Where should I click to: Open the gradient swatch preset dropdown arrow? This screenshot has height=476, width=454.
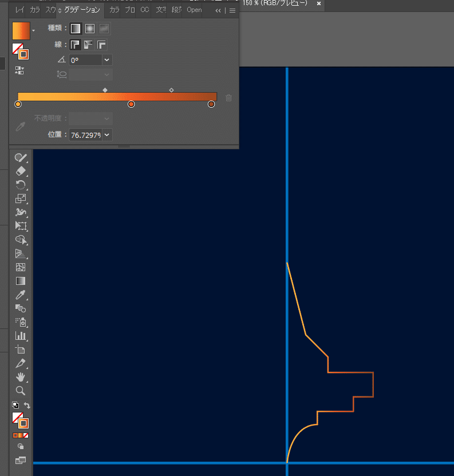33,30
